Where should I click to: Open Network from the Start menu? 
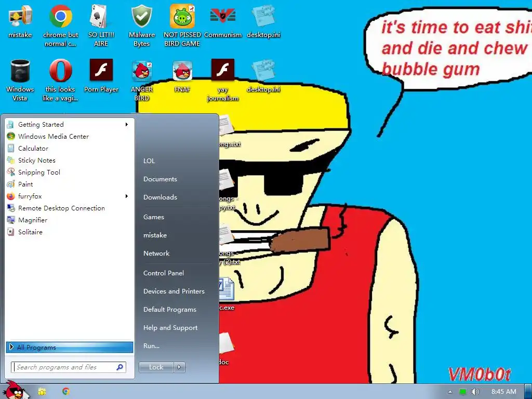pos(156,254)
